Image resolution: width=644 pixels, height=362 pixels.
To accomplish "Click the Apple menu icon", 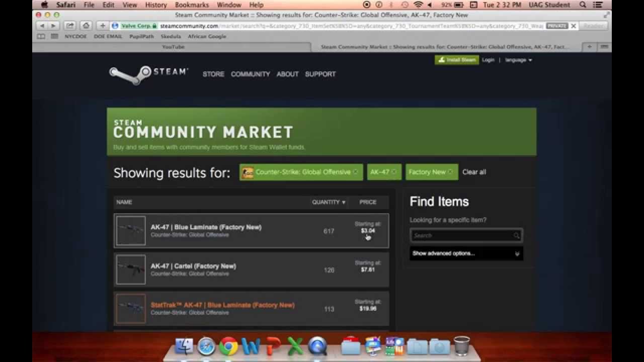I will pos(44,5).
